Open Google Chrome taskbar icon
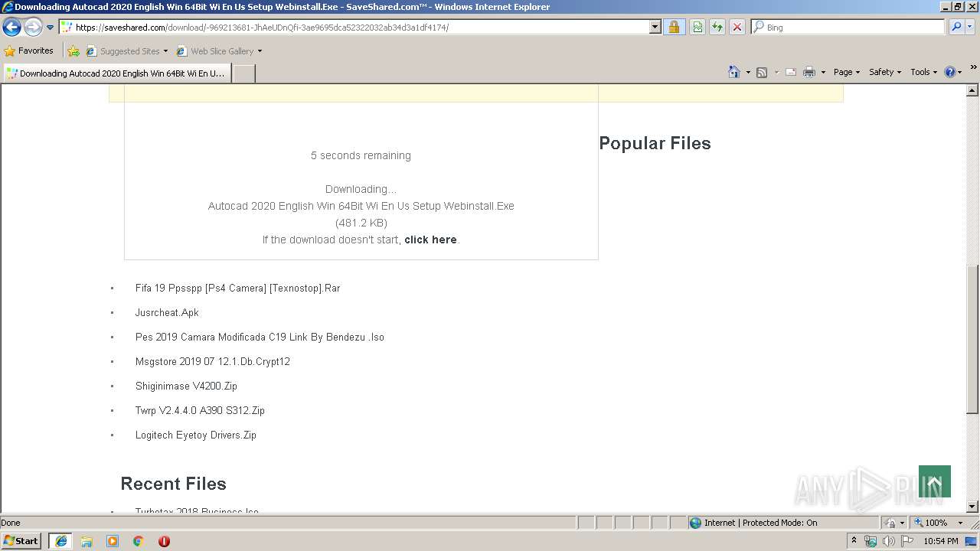The width and height of the screenshot is (980, 551). 139,541
